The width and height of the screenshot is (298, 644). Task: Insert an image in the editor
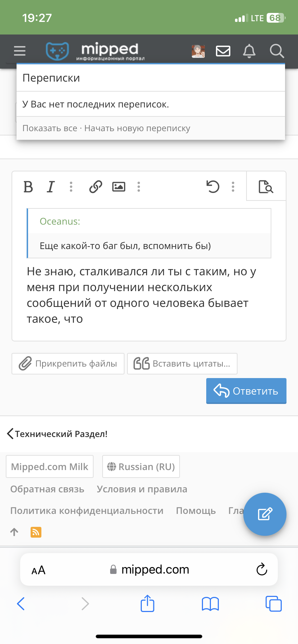119,187
